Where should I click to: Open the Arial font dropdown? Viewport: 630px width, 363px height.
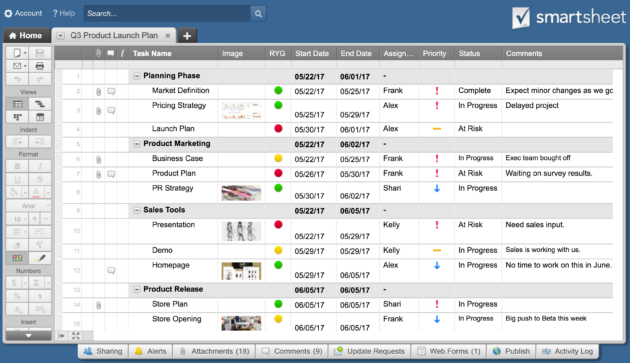point(29,206)
